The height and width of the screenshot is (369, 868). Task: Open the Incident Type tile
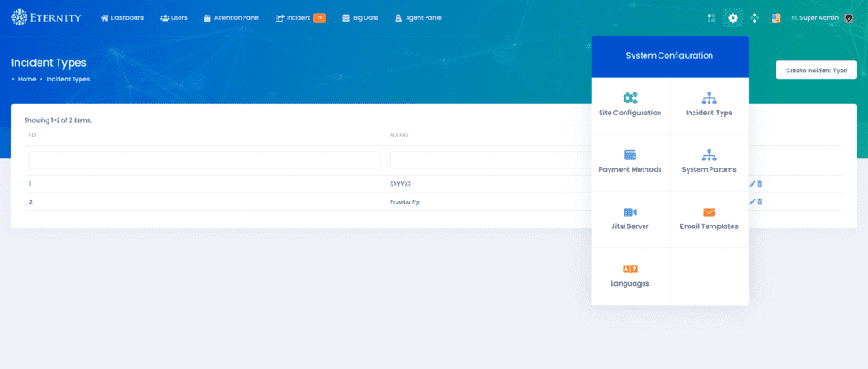[x=709, y=106]
